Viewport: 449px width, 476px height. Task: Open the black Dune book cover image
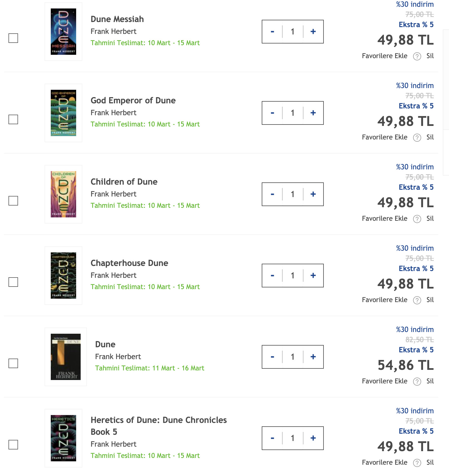[x=66, y=357]
